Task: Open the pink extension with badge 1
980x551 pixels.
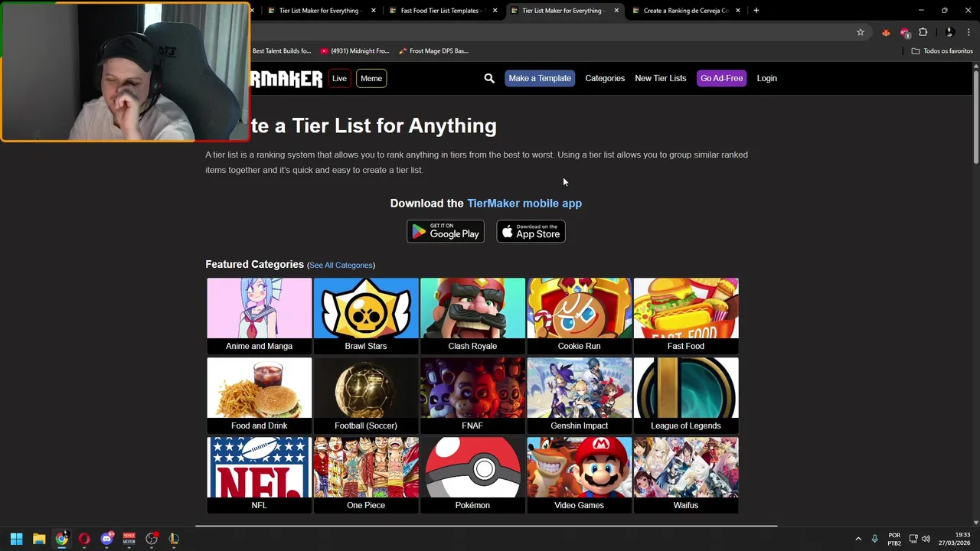Action: (905, 32)
